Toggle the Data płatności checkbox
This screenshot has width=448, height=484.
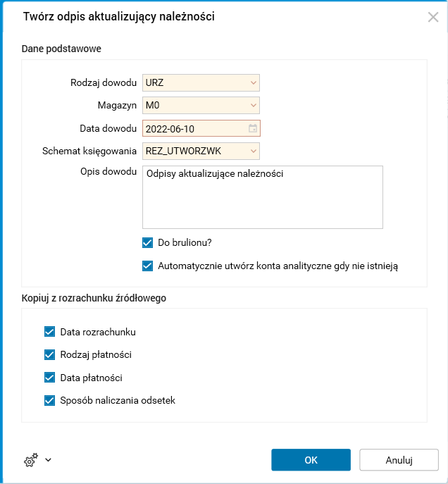49,378
